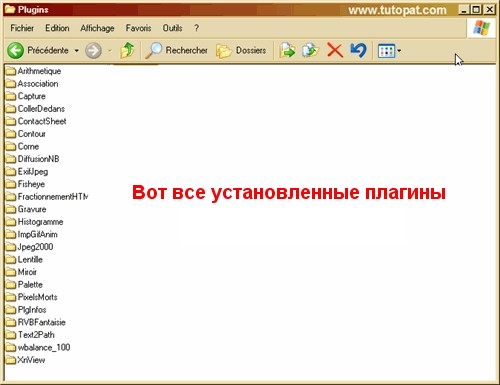
Task: Click the Move To folder icon
Action: coord(287,51)
